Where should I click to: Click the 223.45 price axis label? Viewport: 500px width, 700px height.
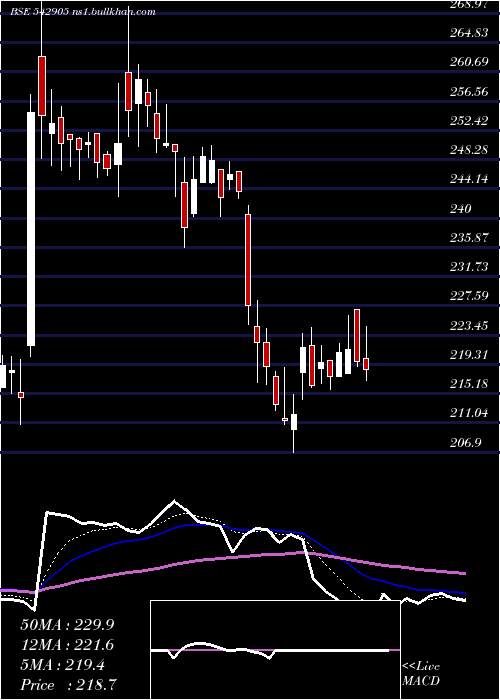(x=468, y=325)
